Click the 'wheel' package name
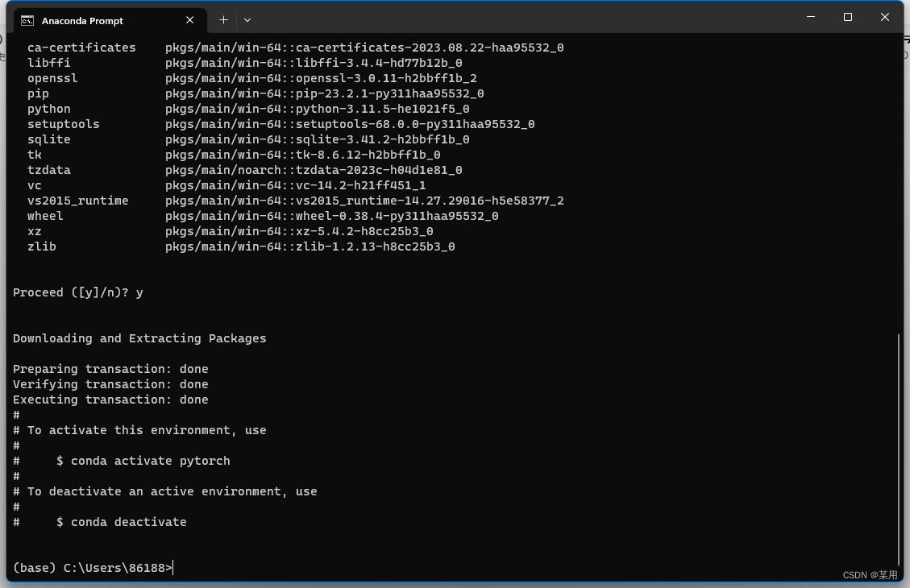Viewport: 910px width, 588px height. [45, 216]
